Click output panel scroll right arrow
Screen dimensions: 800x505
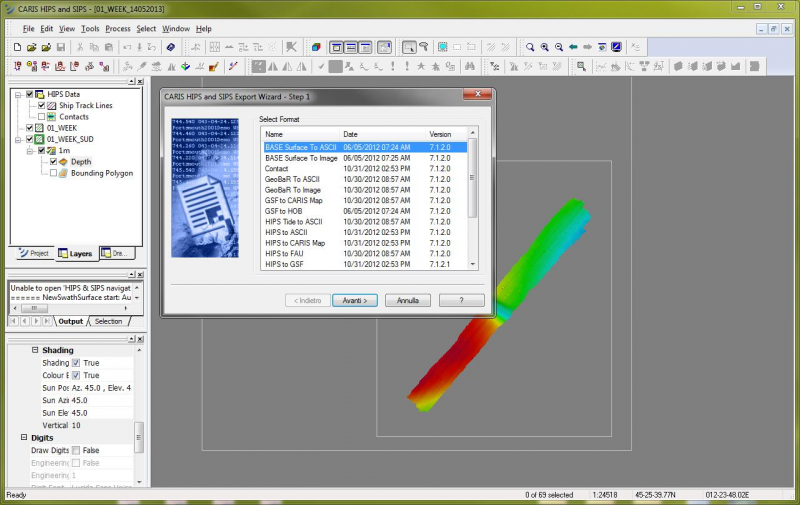126,309
